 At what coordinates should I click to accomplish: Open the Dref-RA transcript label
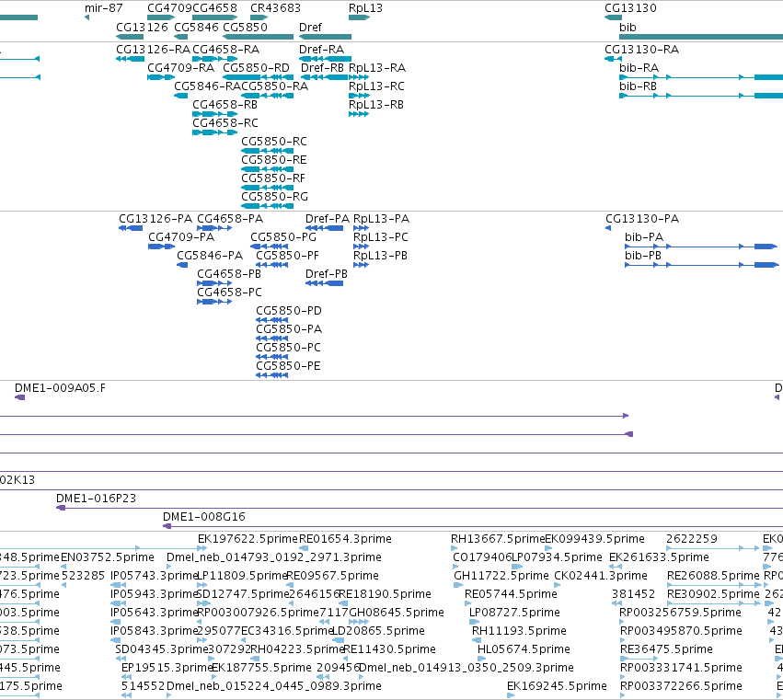pos(321,50)
